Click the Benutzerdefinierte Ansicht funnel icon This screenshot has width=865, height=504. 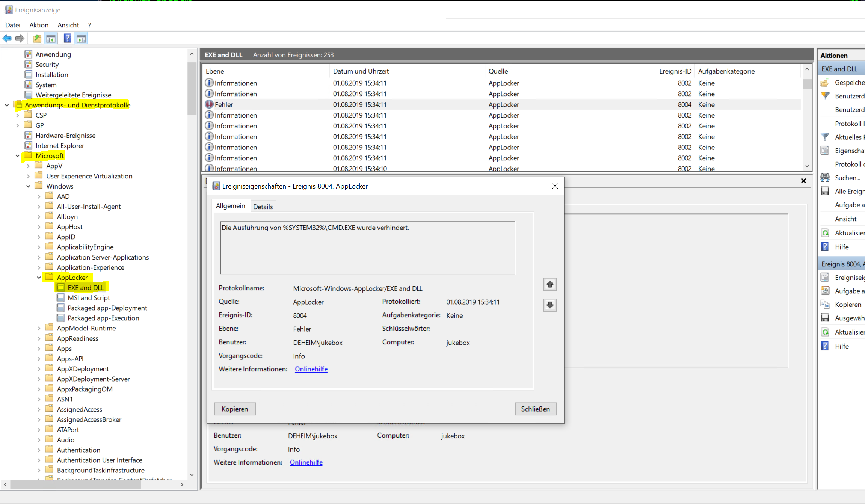coord(825,96)
